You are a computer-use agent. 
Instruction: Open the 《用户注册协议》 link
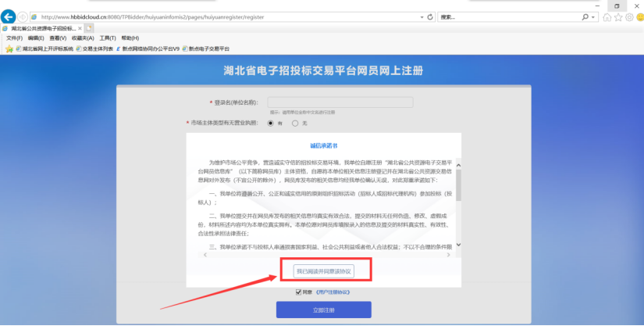coord(333,292)
